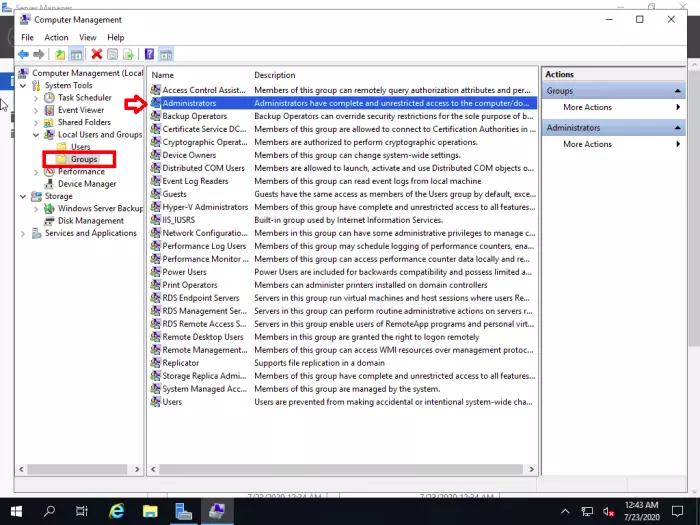Select Windows Server Backup in the tree
Screen dimensions: 700x525
coord(100,208)
